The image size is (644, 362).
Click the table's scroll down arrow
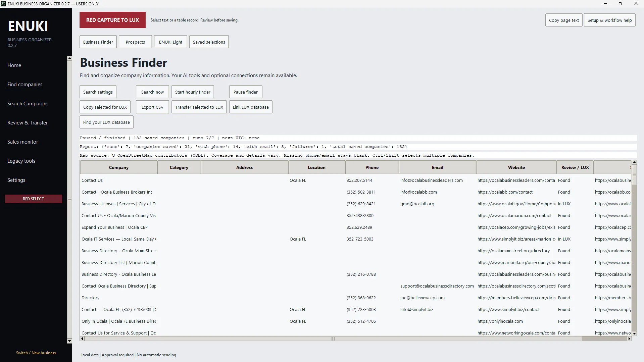pyautogui.click(x=634, y=333)
